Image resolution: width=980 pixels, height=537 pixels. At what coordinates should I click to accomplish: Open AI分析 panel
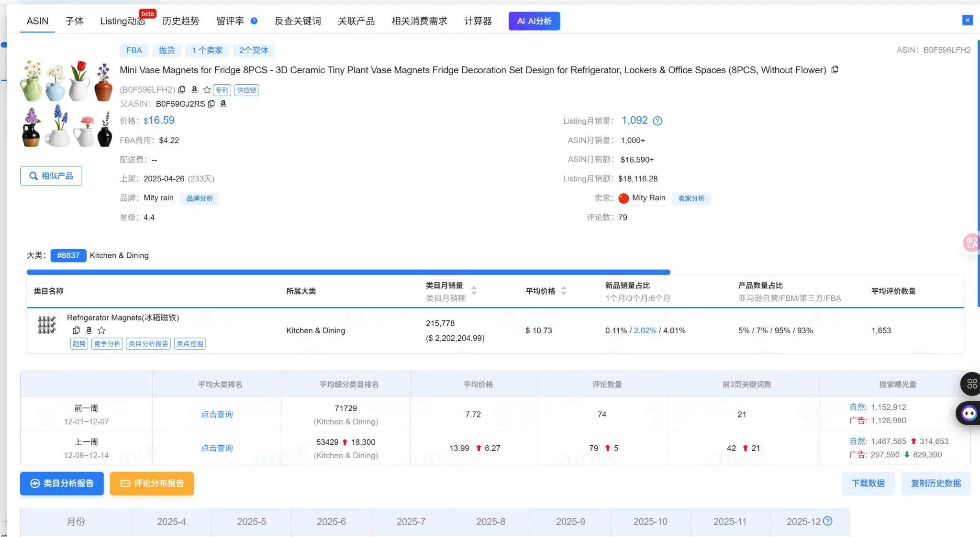click(534, 21)
